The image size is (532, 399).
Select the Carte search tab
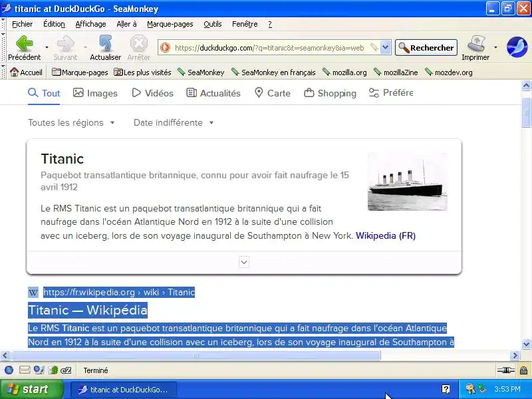[273, 93]
